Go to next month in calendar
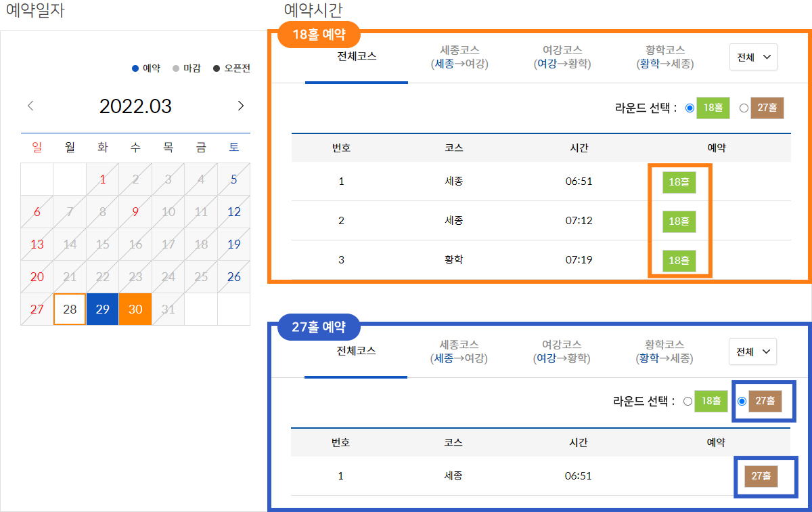This screenshot has height=512, width=812. click(240, 106)
